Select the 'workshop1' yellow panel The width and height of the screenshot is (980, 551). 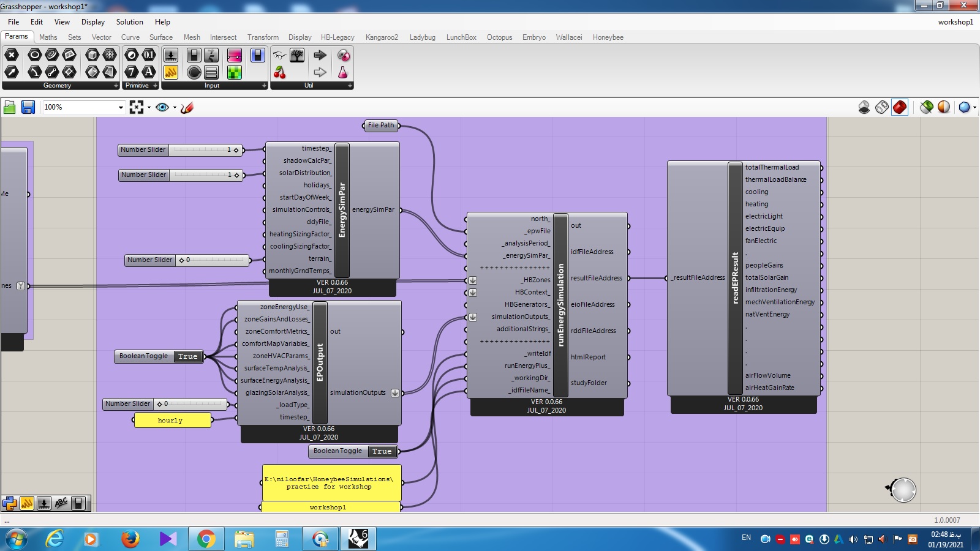(330, 508)
